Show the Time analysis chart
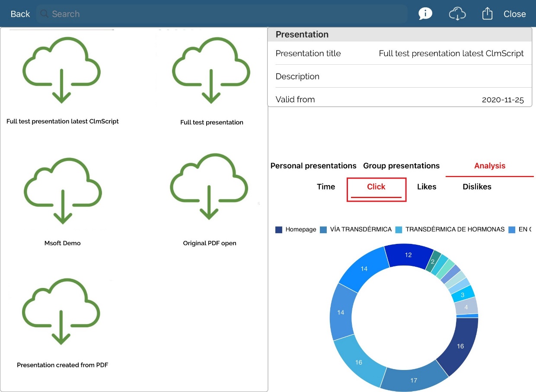536x392 pixels. coord(326,187)
